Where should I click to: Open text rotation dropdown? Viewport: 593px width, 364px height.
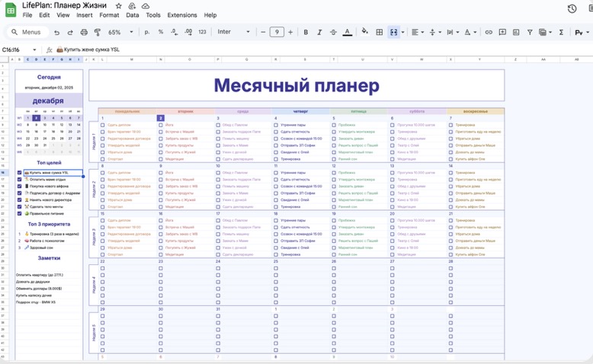(470, 33)
